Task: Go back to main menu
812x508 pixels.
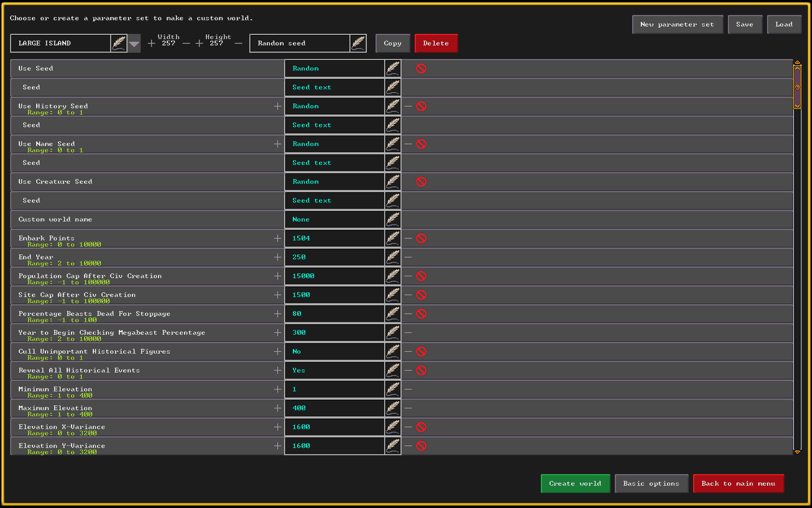Action: pyautogui.click(x=738, y=483)
